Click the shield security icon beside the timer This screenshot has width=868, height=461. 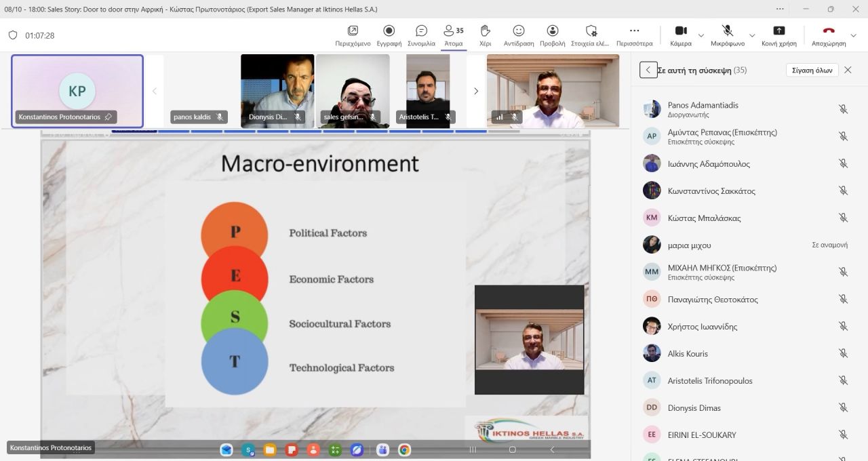point(13,35)
